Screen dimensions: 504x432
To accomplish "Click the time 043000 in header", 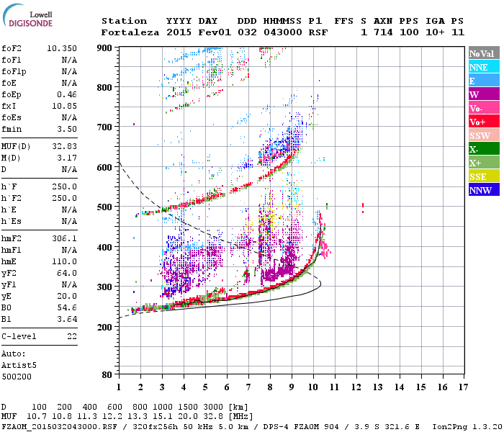I will click(283, 32).
